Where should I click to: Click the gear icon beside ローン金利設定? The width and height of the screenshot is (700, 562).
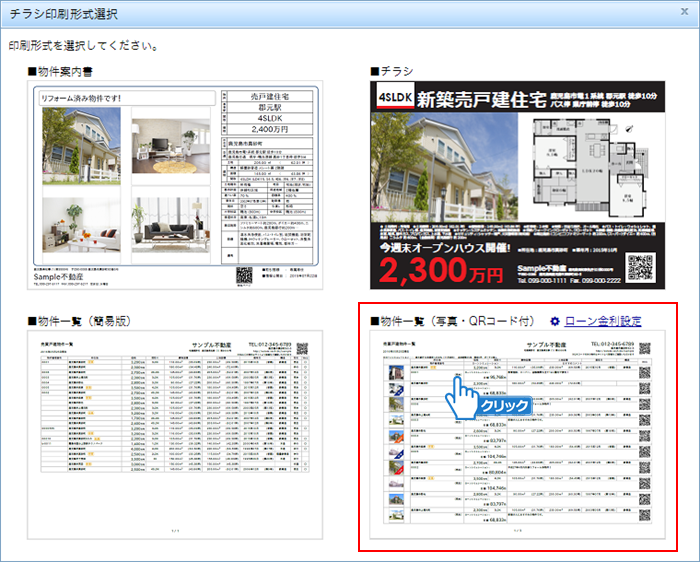pyautogui.click(x=556, y=321)
